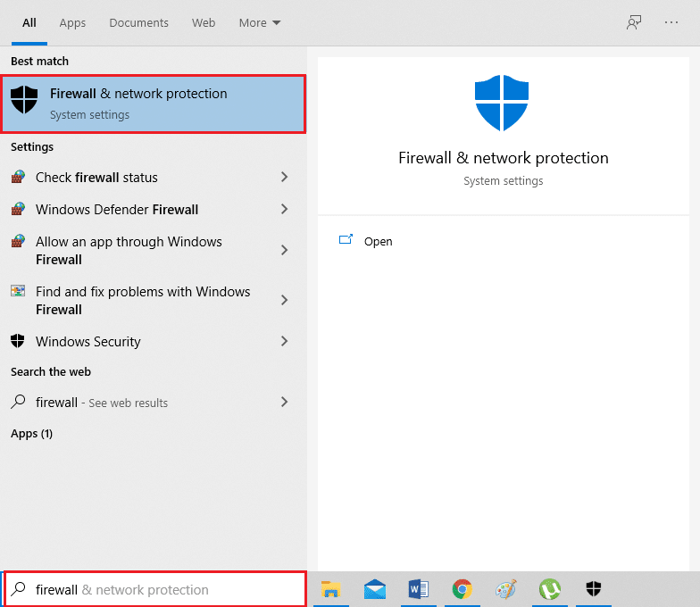Expand the firewall web results arrow
This screenshot has width=700, height=607.
[284, 403]
